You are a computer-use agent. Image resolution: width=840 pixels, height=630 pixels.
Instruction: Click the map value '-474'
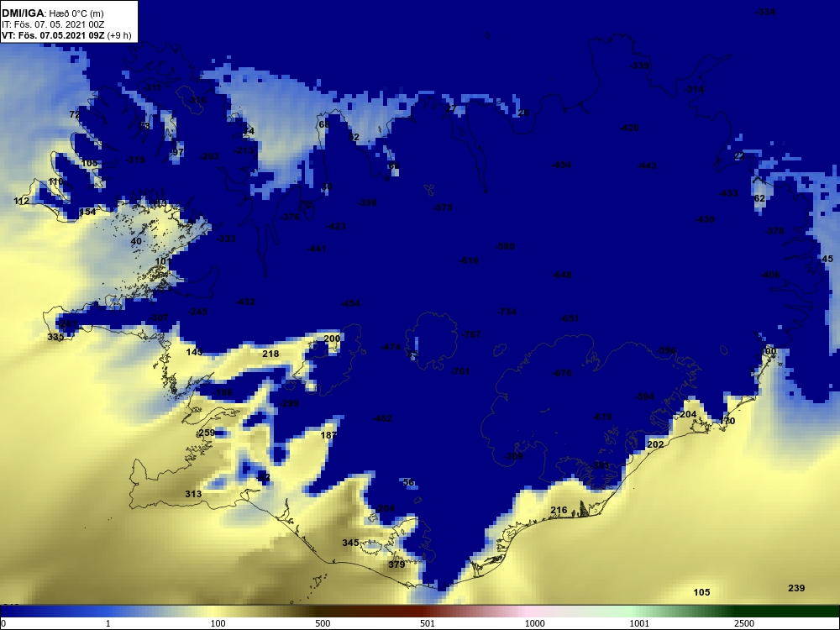(x=391, y=347)
